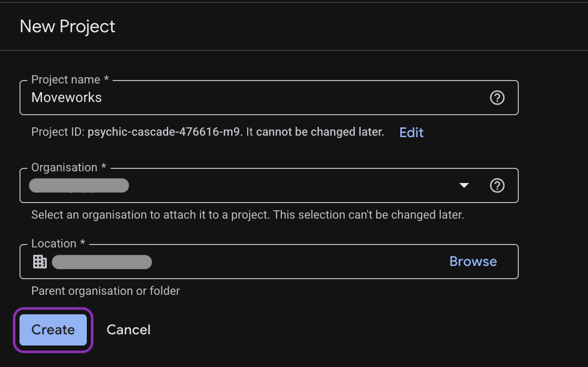Select the blurred organisation value
This screenshot has width=588, height=367.
[x=79, y=185]
